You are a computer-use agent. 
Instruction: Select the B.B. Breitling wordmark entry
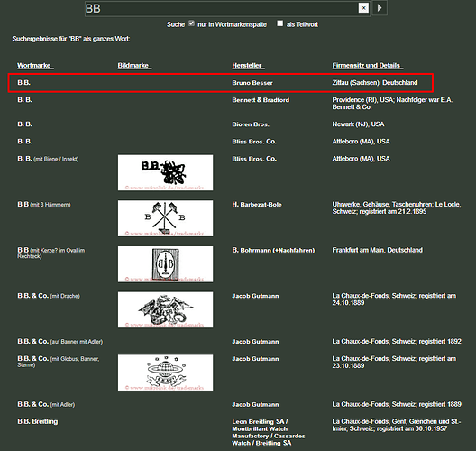click(38, 421)
